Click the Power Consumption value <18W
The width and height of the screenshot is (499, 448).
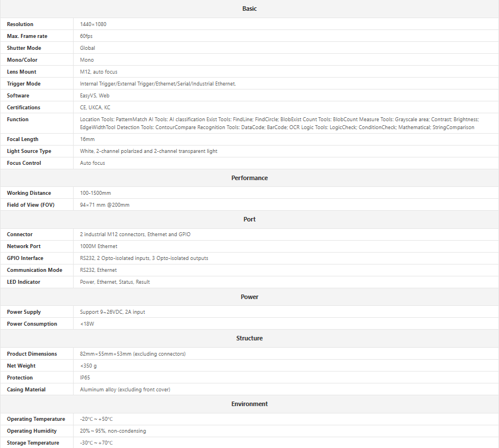(x=87, y=324)
